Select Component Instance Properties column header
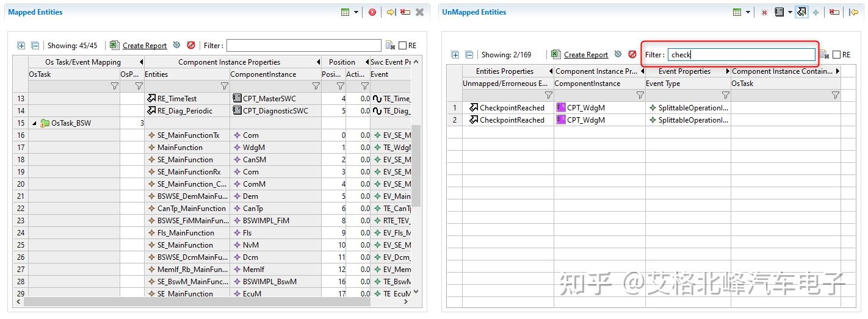 [230, 62]
